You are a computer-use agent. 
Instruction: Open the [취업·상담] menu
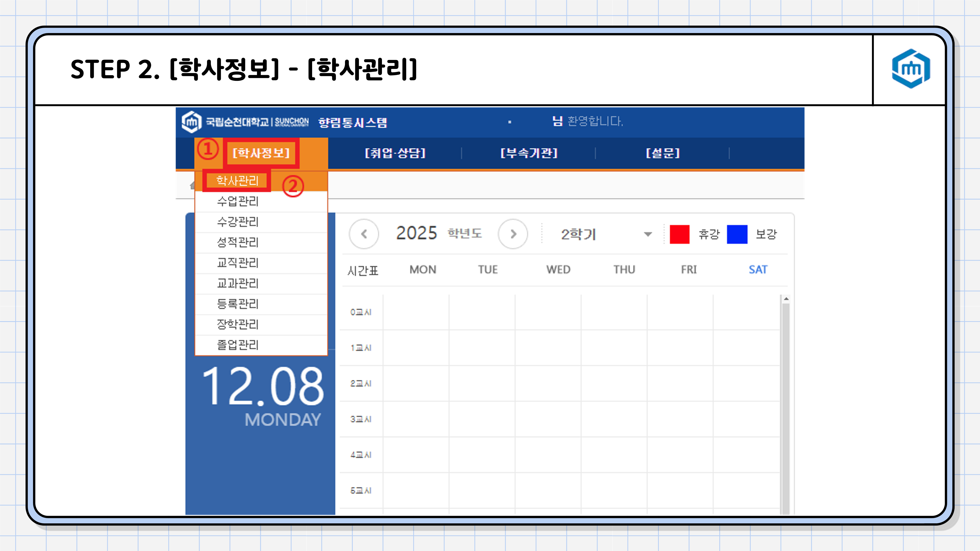tap(395, 153)
